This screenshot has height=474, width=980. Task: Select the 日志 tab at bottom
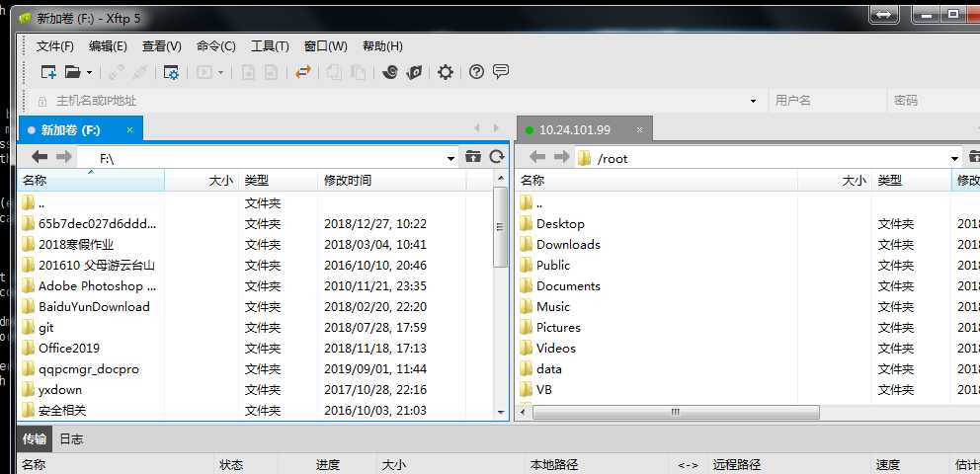71,439
